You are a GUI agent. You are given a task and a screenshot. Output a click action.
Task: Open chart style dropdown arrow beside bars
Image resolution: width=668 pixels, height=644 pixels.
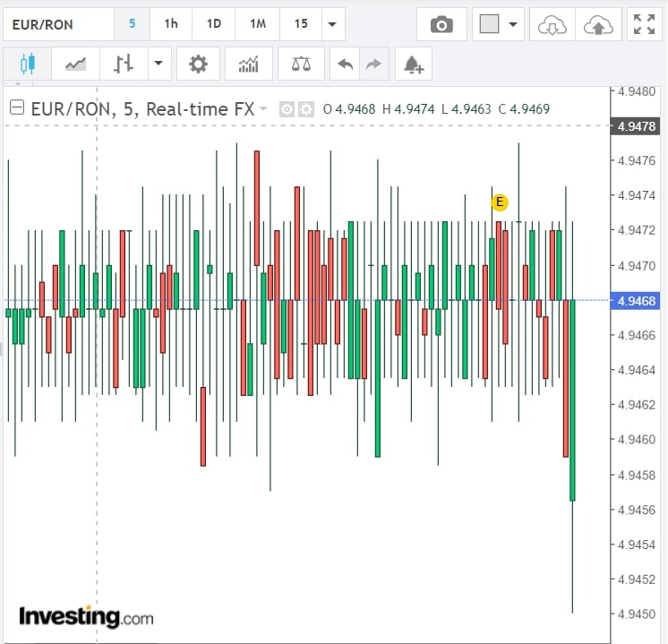pos(159,64)
